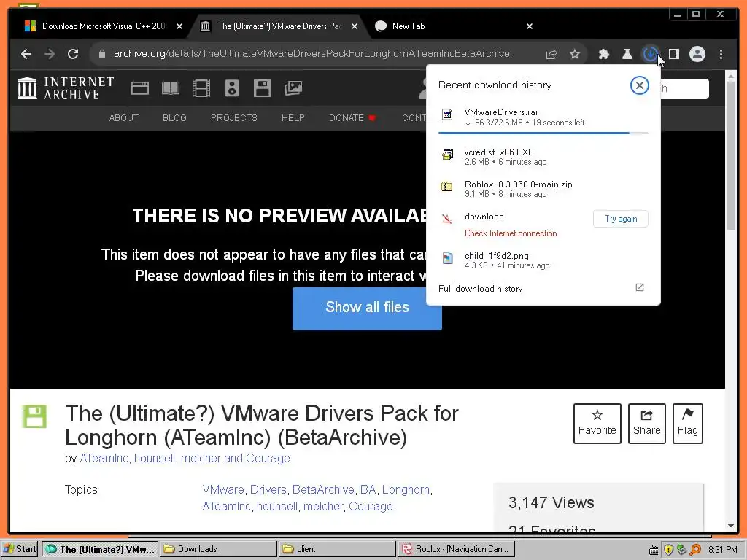Open the Windows Start button
Image resolution: width=747 pixels, height=560 pixels.
(20, 549)
